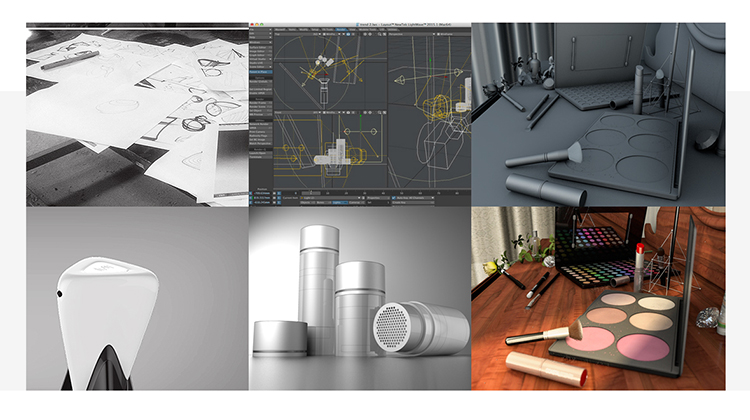Open the Help dropdown menu

click(260, 37)
